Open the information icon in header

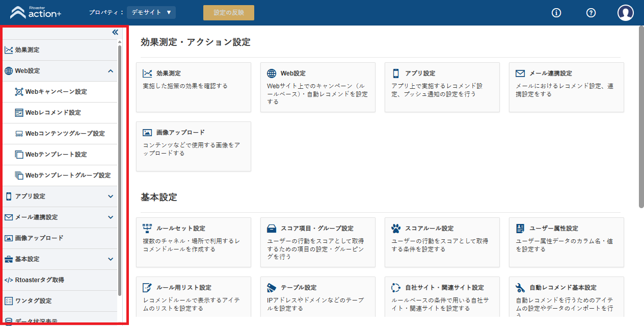(x=556, y=13)
